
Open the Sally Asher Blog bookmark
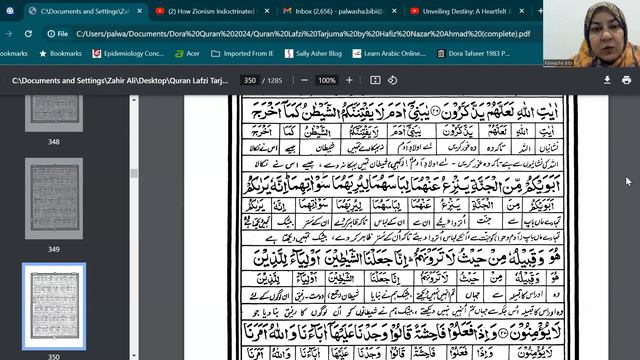(x=313, y=53)
